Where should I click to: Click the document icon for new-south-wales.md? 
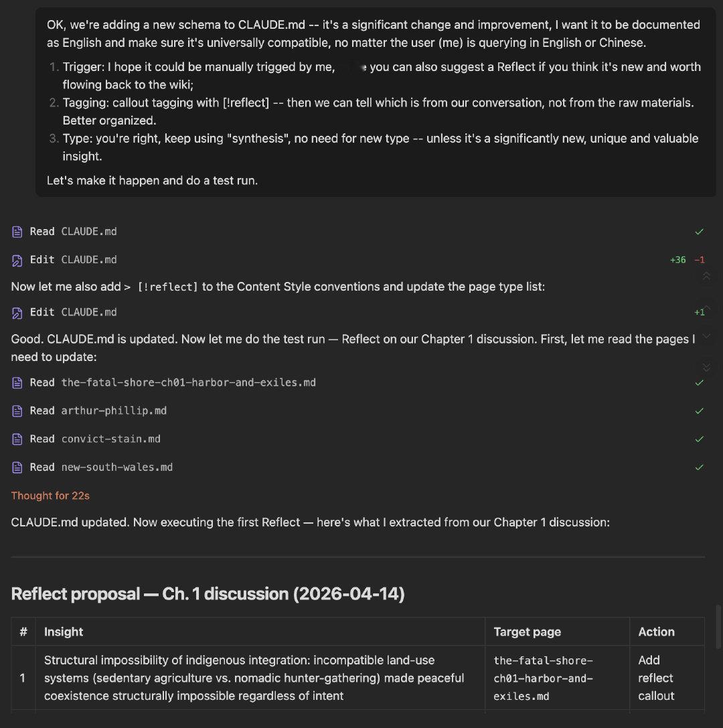16,467
